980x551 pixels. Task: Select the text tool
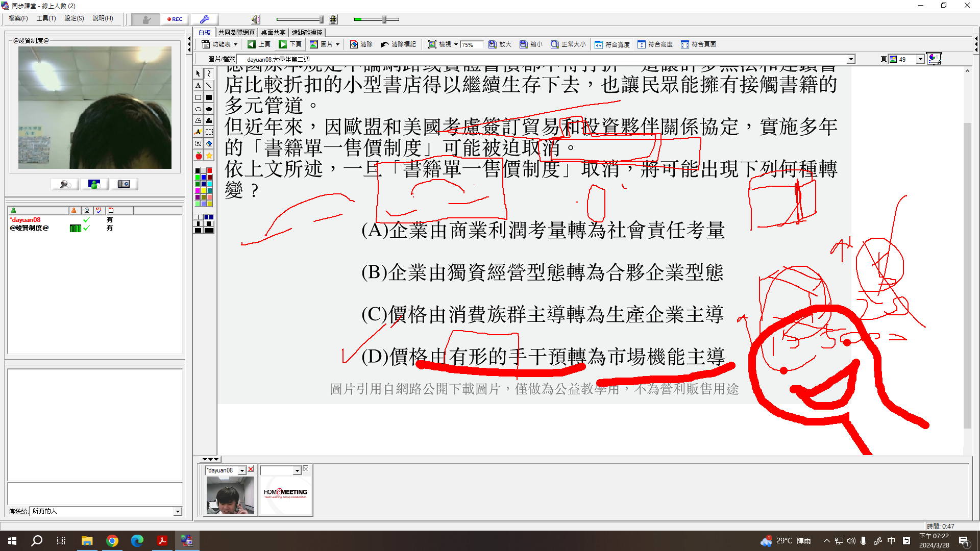coord(198,85)
